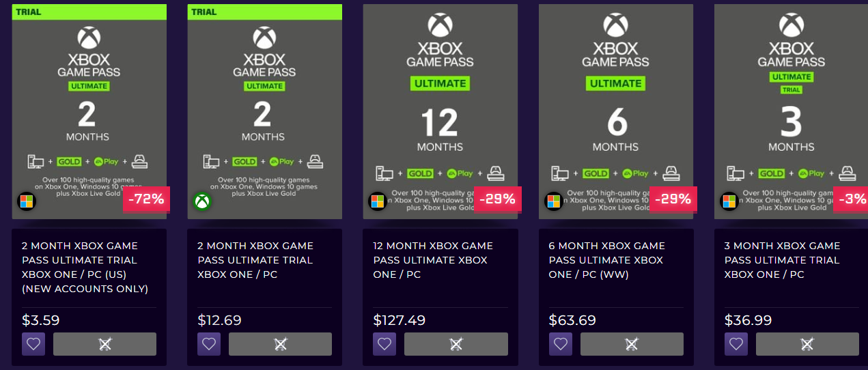Click the unavailable cart button for $12.69 item
Screen dimensions: 868x370
[x=280, y=344]
